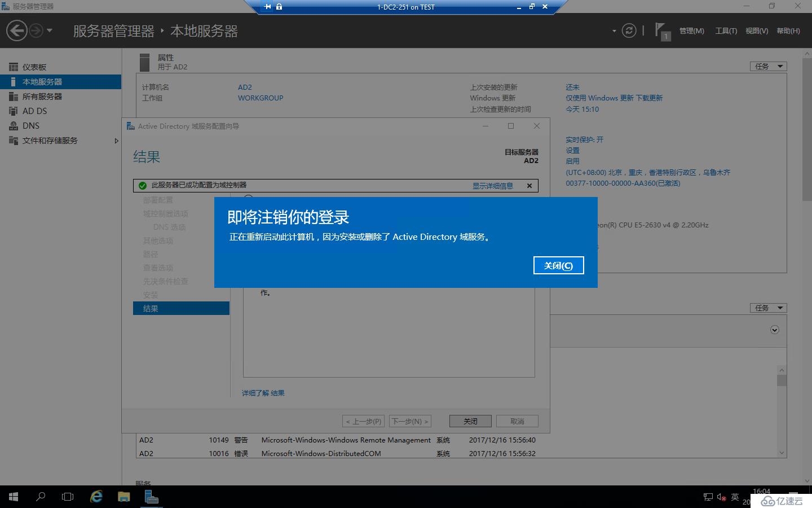The height and width of the screenshot is (508, 812).
Task: Refresh Server Manager with the refresh icon
Action: point(629,30)
